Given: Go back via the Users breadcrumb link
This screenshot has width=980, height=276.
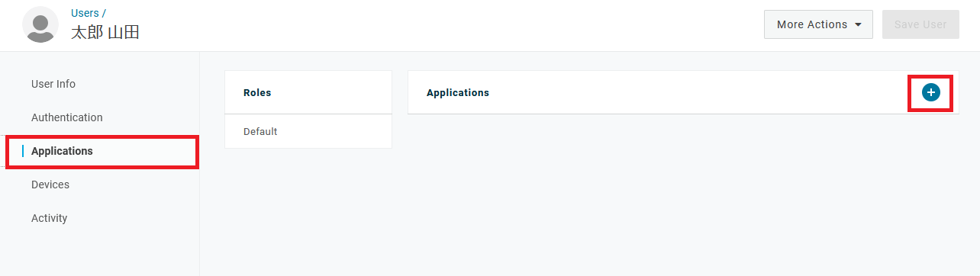Looking at the screenshot, I should [85, 13].
